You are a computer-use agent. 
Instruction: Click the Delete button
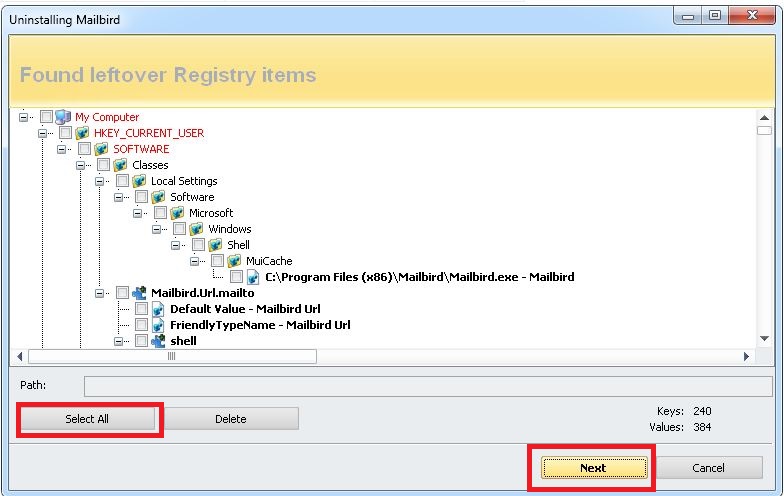coord(231,419)
